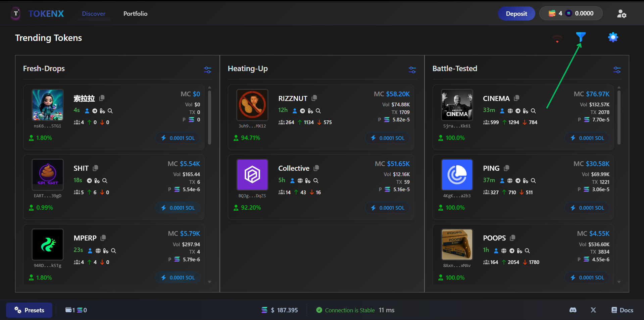The width and height of the screenshot is (644, 320).
Task: Select the Discover tab
Action: pyautogui.click(x=93, y=14)
